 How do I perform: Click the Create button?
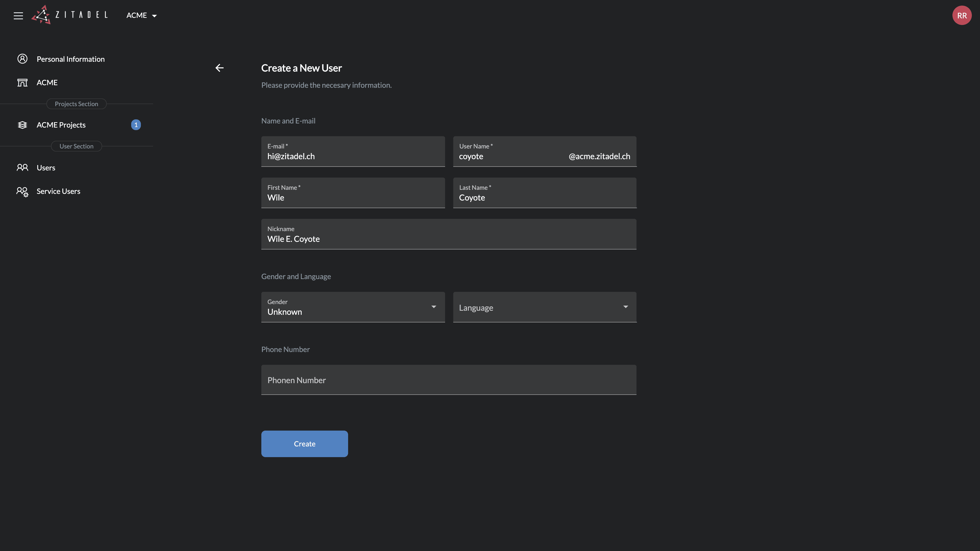coord(304,444)
